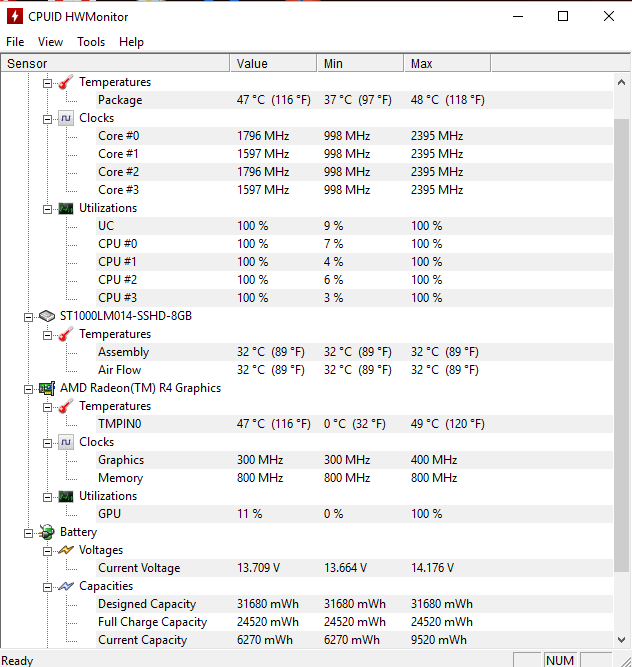This screenshot has height=667, width=632.
Task: Click the scrollbar down arrow
Action: (621, 639)
